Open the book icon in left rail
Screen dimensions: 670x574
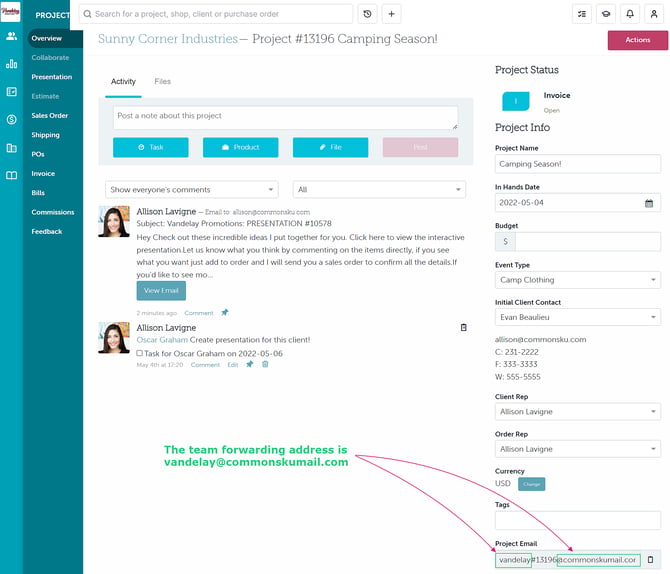pyautogui.click(x=12, y=175)
